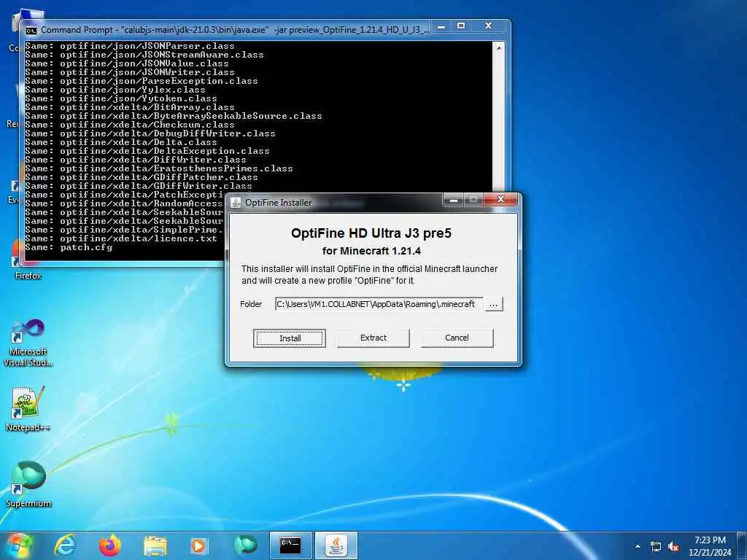Click the network tray icon
The width and height of the screenshot is (747, 560).
[656, 547]
